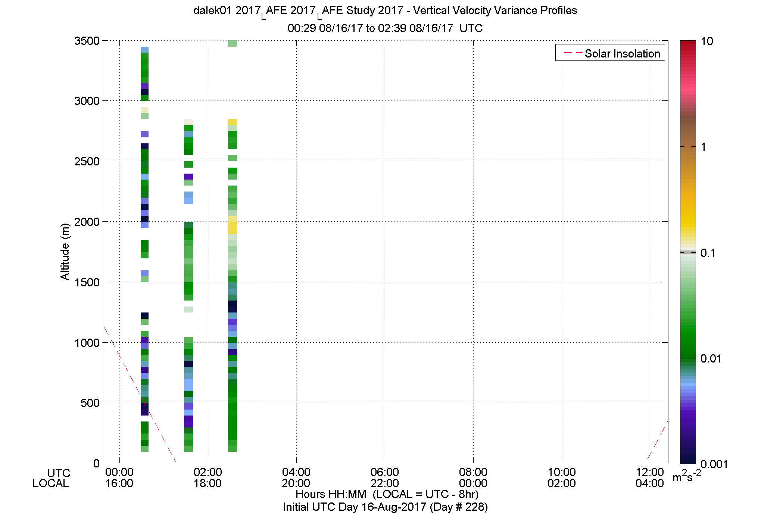Click the colorbar at the 0.01 mark
The height and width of the screenshot is (532, 783).
click(688, 358)
